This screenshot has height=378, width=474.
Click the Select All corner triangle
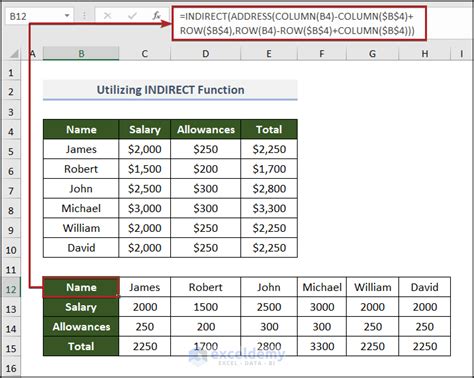coord(13,54)
